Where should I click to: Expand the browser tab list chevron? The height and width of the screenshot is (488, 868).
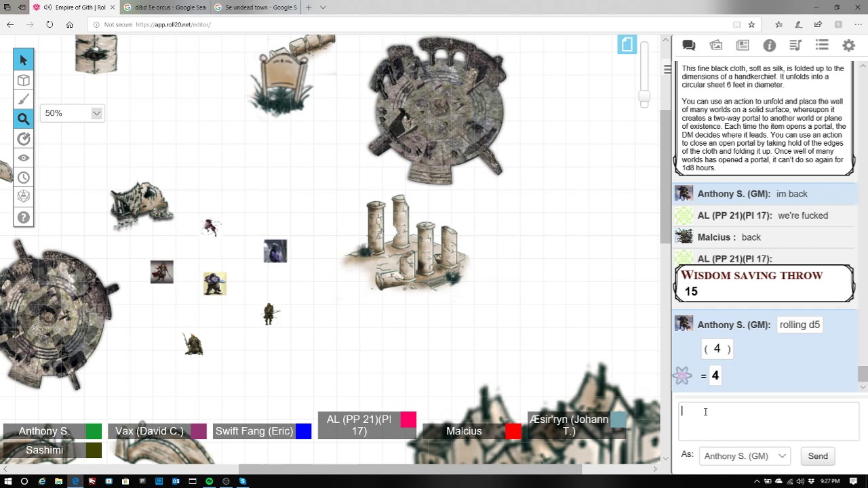coord(323,7)
